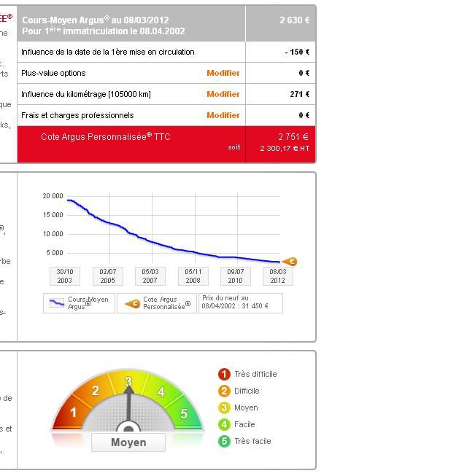Click the gauge needle center knob
This screenshot has height=476, width=467.
click(128, 428)
